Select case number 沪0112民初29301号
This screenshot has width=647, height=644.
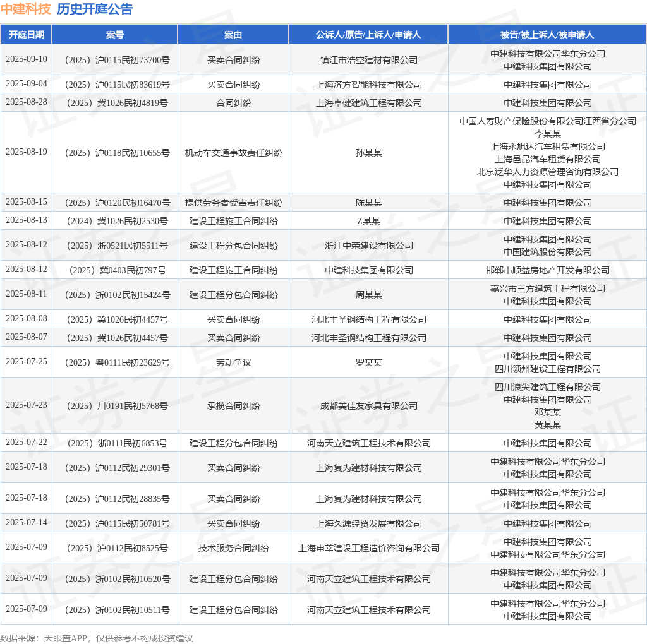click(133, 468)
